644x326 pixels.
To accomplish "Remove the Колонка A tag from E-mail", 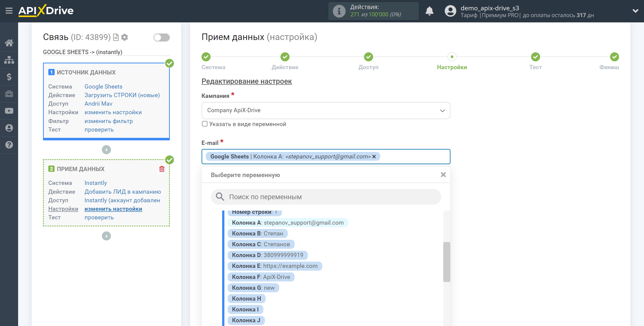I will 374,156.
